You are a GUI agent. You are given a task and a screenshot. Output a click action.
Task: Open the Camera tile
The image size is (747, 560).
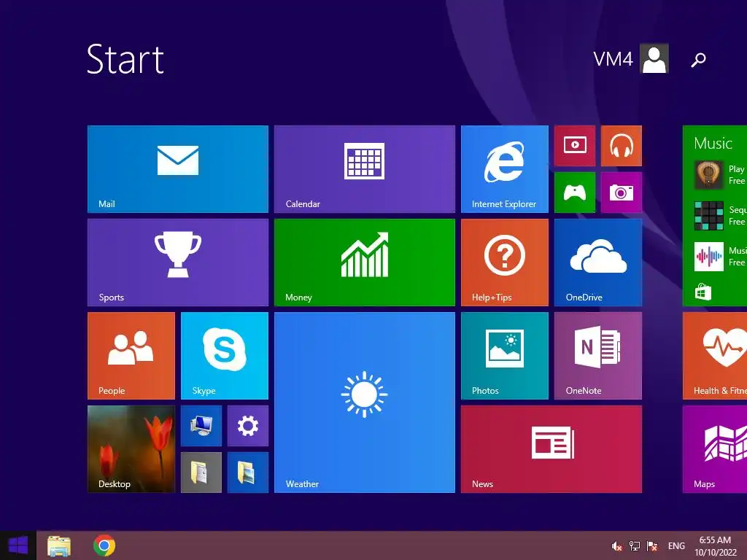622,192
